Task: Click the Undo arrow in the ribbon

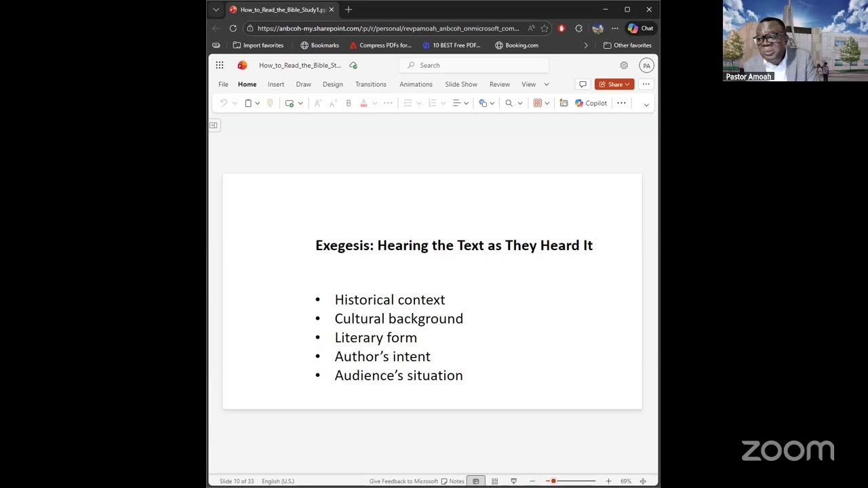Action: [x=224, y=103]
